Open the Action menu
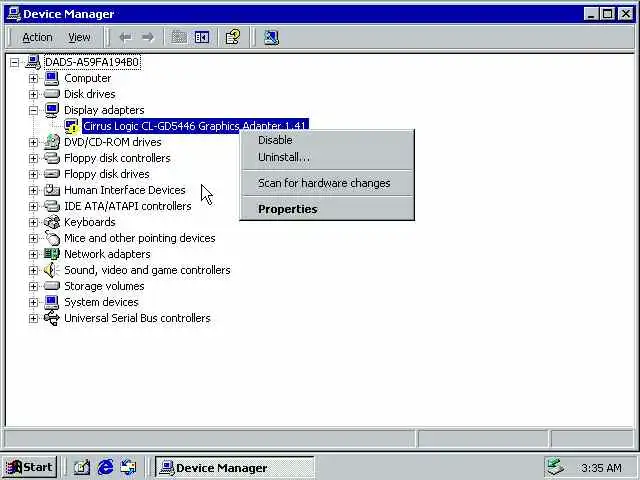This screenshot has height=480, width=640. point(37,38)
